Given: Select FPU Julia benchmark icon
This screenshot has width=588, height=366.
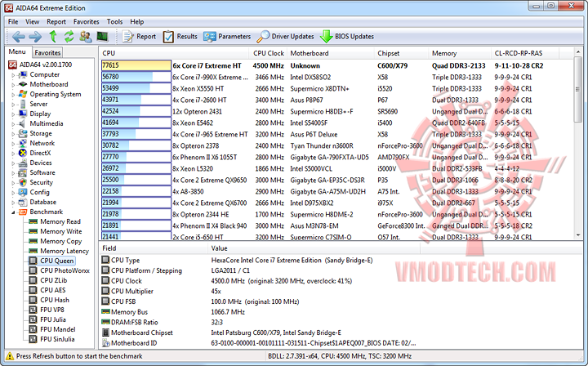Looking at the screenshot, I should tap(33, 319).
